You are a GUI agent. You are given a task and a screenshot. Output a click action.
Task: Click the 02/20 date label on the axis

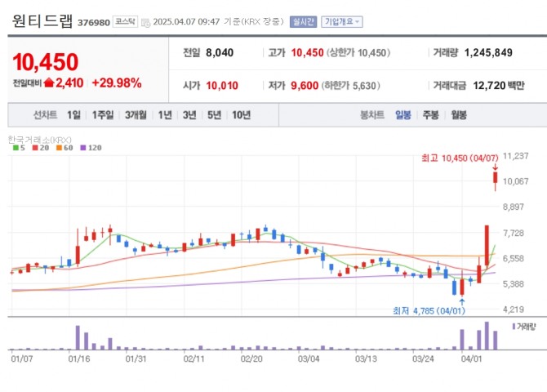251,359
